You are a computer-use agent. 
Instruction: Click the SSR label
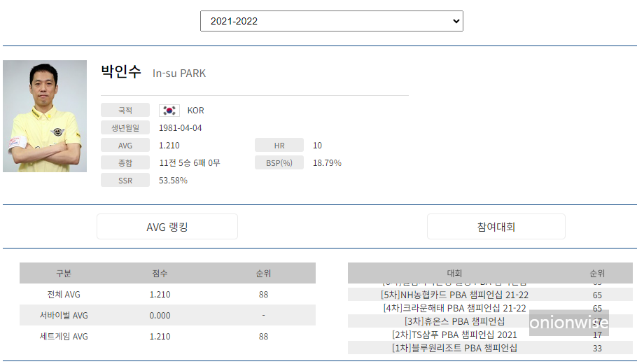[x=125, y=181]
